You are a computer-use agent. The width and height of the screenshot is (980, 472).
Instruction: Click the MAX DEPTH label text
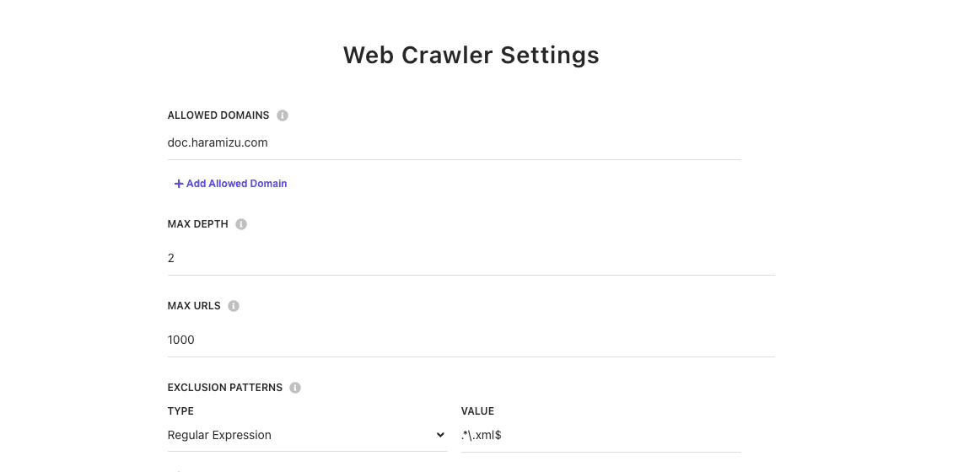198,224
